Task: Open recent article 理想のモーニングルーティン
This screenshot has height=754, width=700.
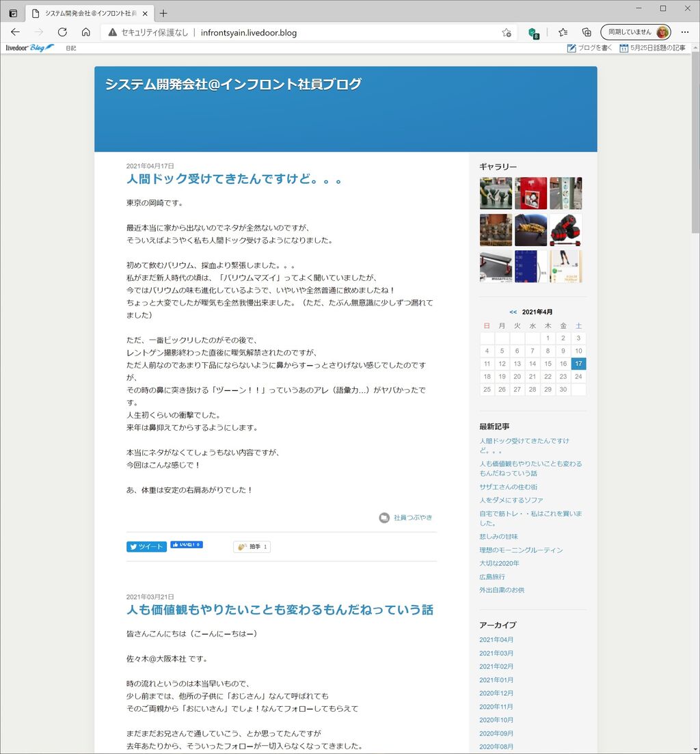Action: (x=521, y=550)
